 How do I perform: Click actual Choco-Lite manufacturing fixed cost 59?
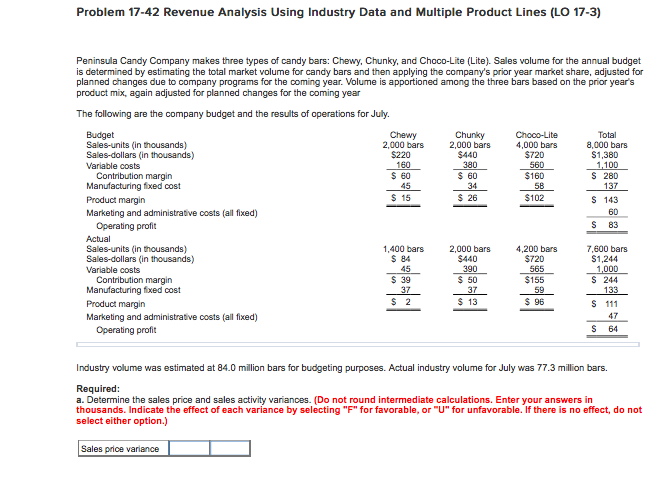[539, 290]
